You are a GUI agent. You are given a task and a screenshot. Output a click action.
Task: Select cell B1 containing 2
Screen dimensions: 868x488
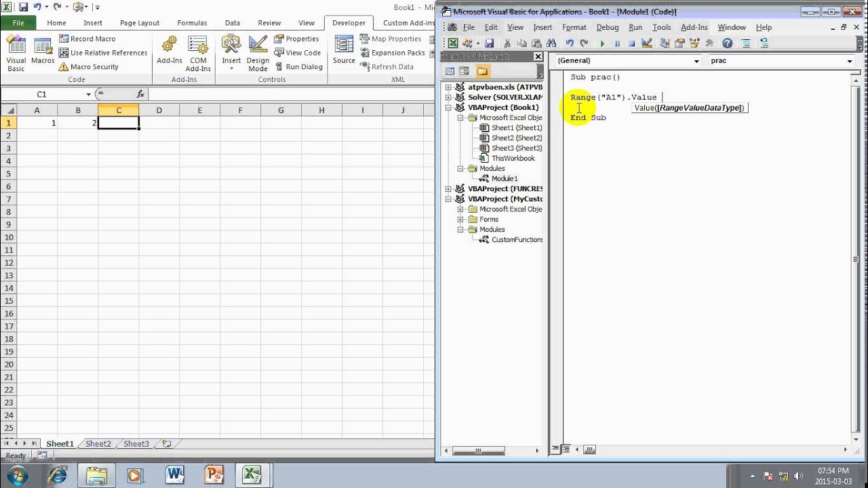coord(78,123)
